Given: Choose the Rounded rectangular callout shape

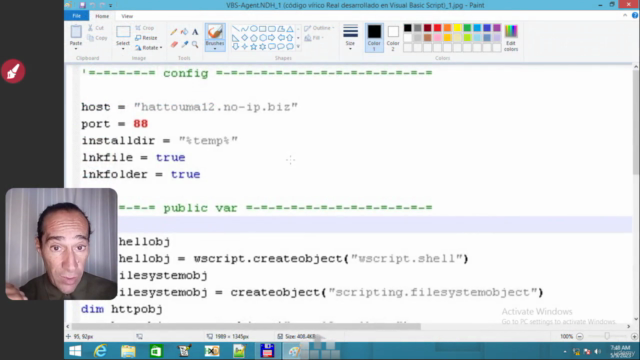Looking at the screenshot, I should pyautogui.click(x=271, y=47).
